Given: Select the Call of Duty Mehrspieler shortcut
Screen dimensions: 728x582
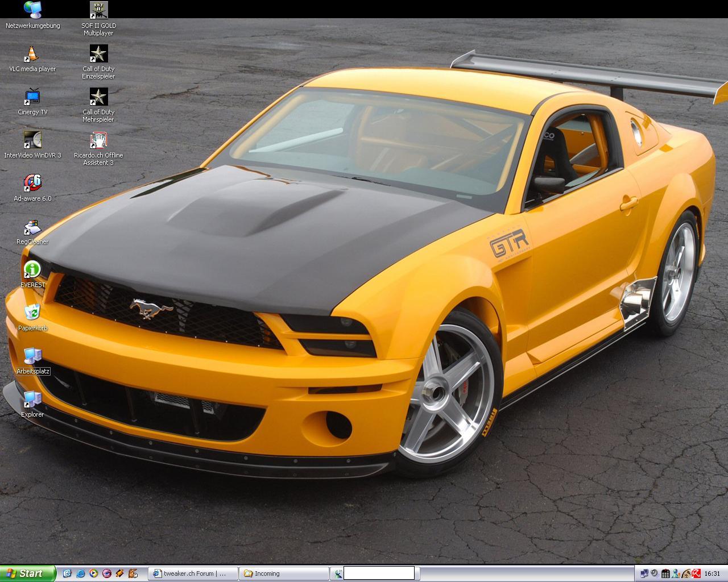Looking at the screenshot, I should click(x=98, y=97).
